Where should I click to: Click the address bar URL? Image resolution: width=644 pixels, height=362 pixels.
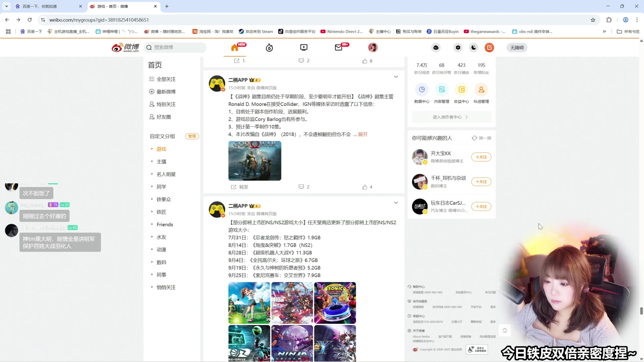click(99, 20)
